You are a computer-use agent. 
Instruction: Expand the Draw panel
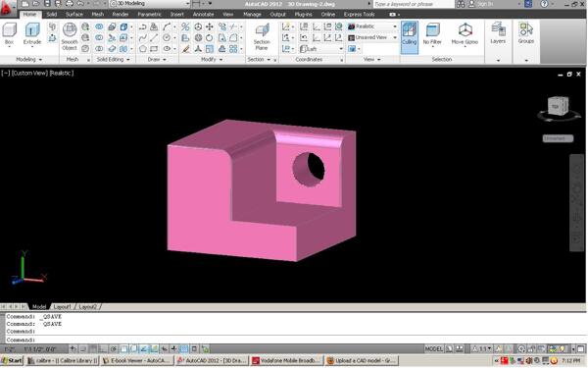pos(157,59)
